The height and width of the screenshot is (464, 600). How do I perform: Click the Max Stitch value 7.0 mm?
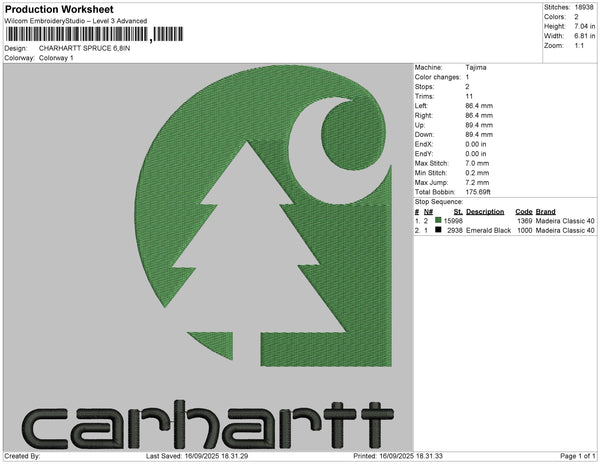pos(477,163)
